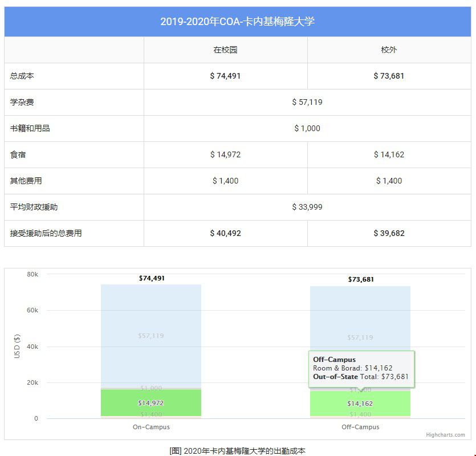The image size is (476, 456).
Task: Click the 在校园 $ 1,400 cell for 其他费用
Action: [225, 181]
